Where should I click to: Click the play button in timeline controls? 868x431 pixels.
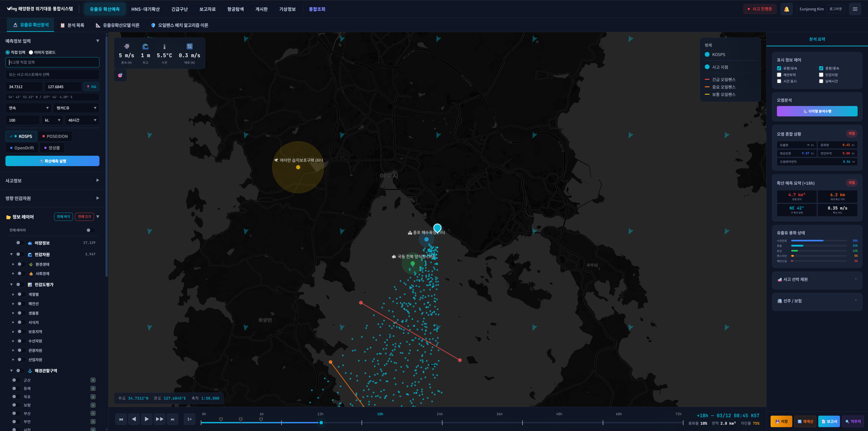(146, 419)
